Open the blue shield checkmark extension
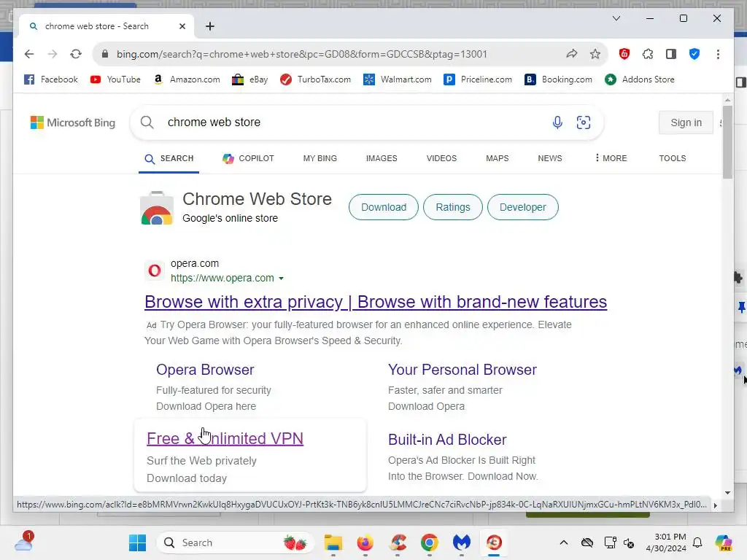747x560 pixels. [x=694, y=54]
